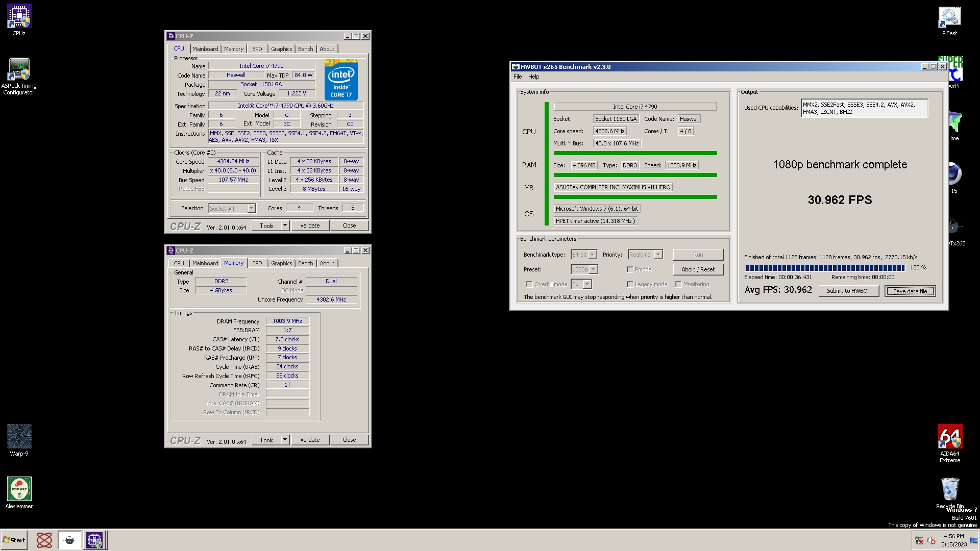Click Close button in upper CPU-Z window
The width and height of the screenshot is (980, 551).
349,226
